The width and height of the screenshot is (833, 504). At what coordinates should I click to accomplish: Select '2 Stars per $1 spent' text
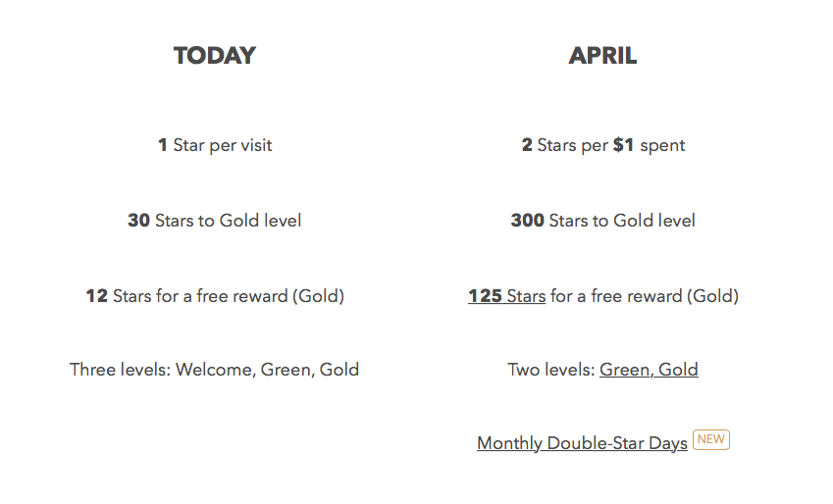click(x=603, y=145)
